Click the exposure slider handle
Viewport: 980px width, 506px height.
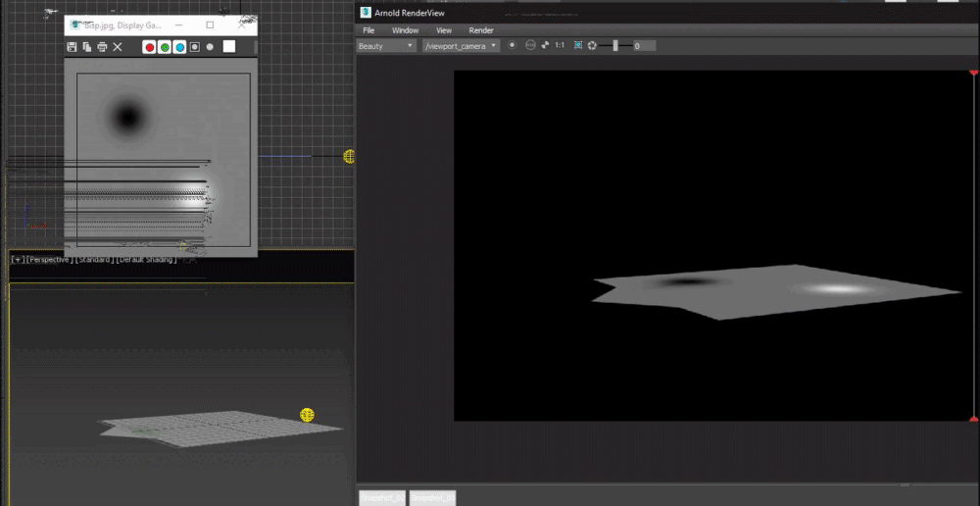[615, 46]
